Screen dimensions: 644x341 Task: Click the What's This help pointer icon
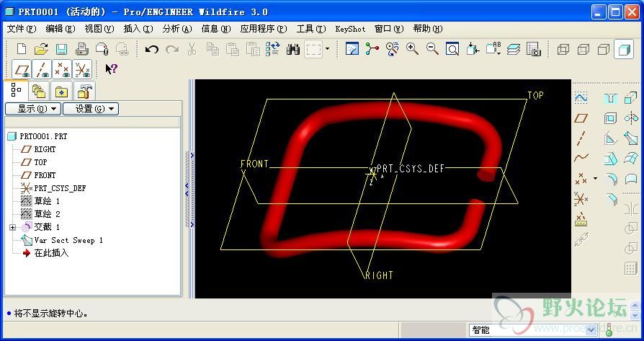112,69
